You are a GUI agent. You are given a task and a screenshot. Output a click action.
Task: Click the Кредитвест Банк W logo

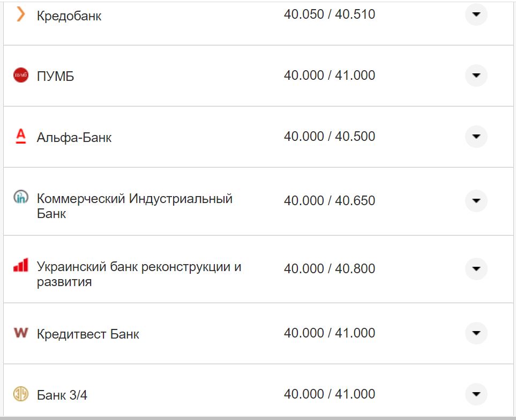[x=21, y=333]
